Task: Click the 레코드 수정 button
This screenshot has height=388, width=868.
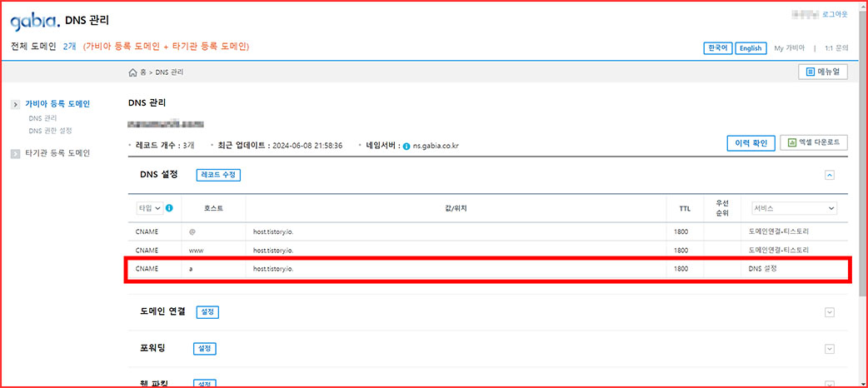Action: 218,175
